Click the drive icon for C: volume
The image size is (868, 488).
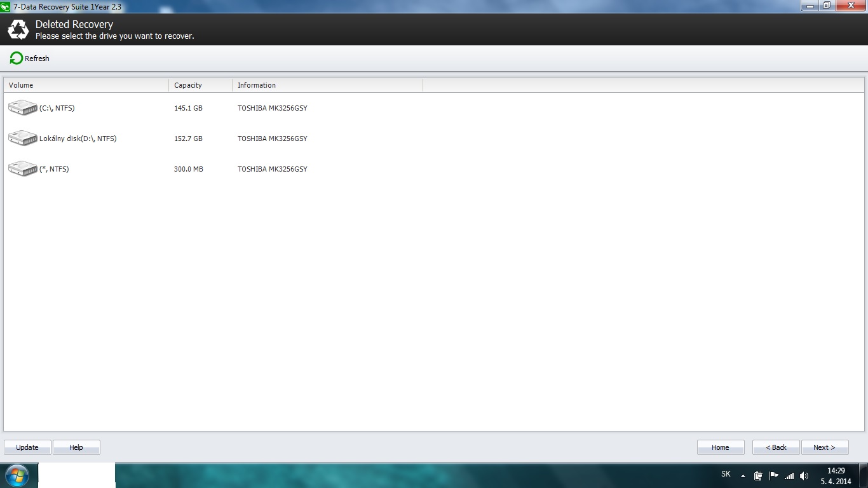click(x=23, y=108)
